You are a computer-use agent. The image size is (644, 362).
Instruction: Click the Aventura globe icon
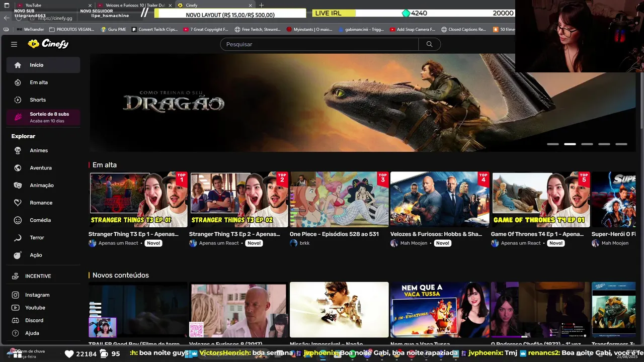coord(18,168)
